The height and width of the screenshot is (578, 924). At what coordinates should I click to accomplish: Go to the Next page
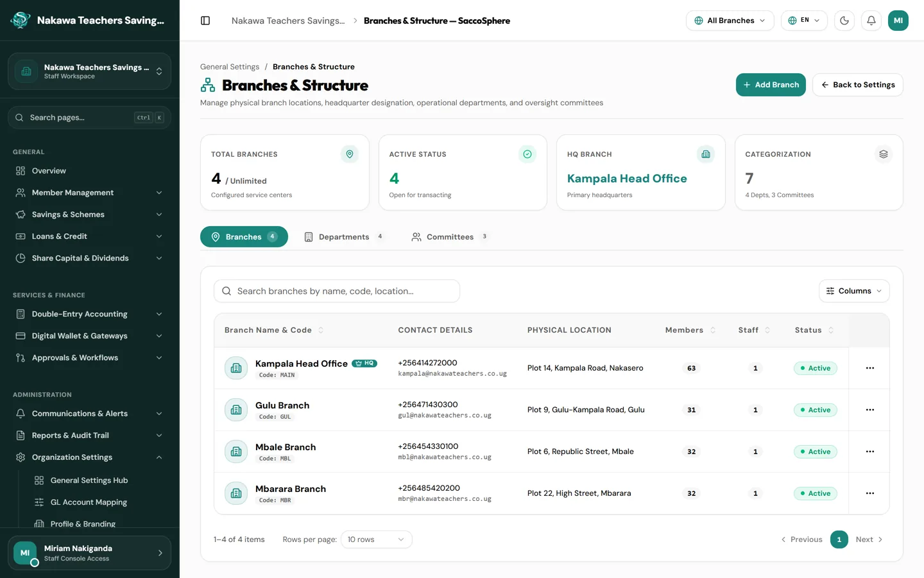tap(869, 539)
